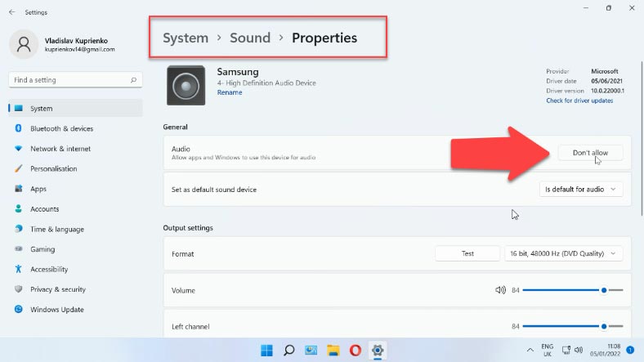Open File Explorer from taskbar
644x362 pixels.
(333, 351)
